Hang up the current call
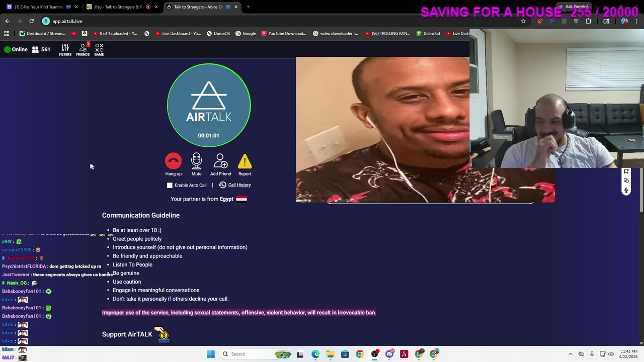 tap(173, 164)
